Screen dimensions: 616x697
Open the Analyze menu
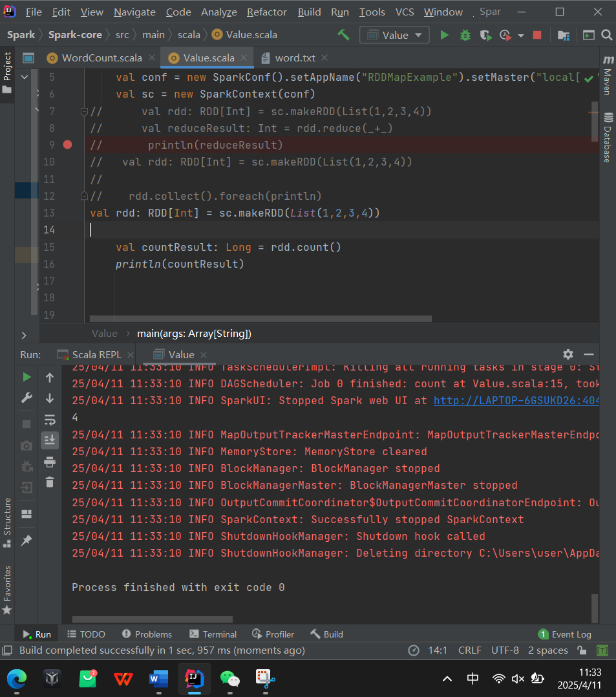219,12
